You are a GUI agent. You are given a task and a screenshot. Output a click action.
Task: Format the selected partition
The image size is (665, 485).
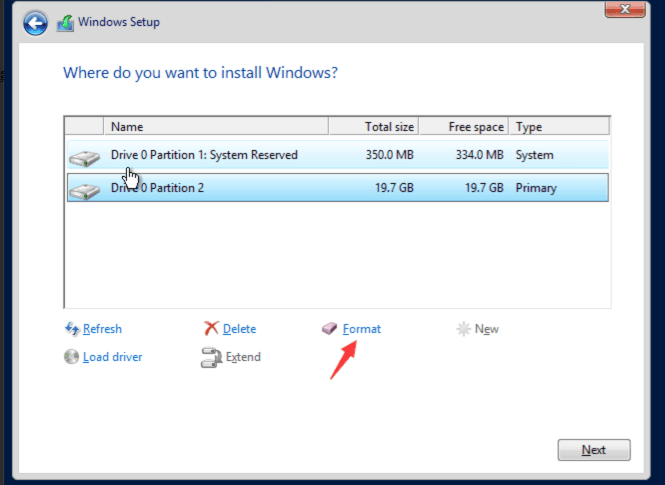[x=362, y=329]
